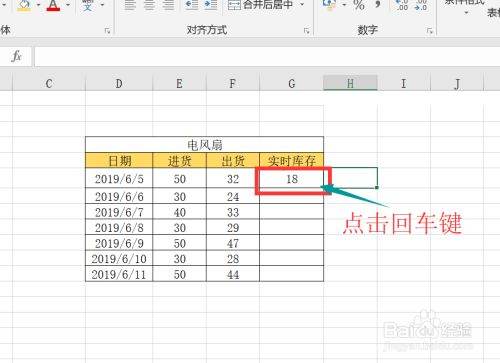Open the accounting format dropdown arrow

[x=344, y=5]
